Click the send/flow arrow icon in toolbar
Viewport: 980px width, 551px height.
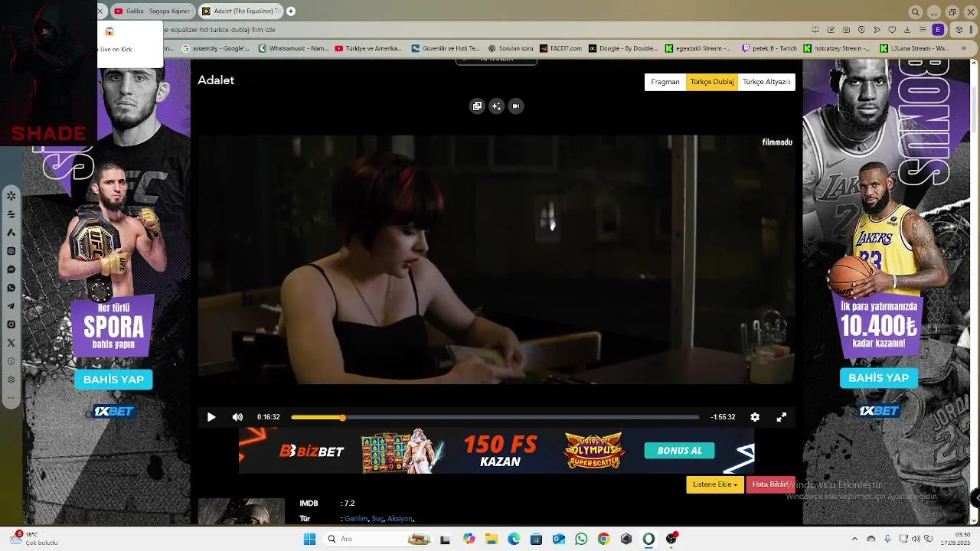877,30
